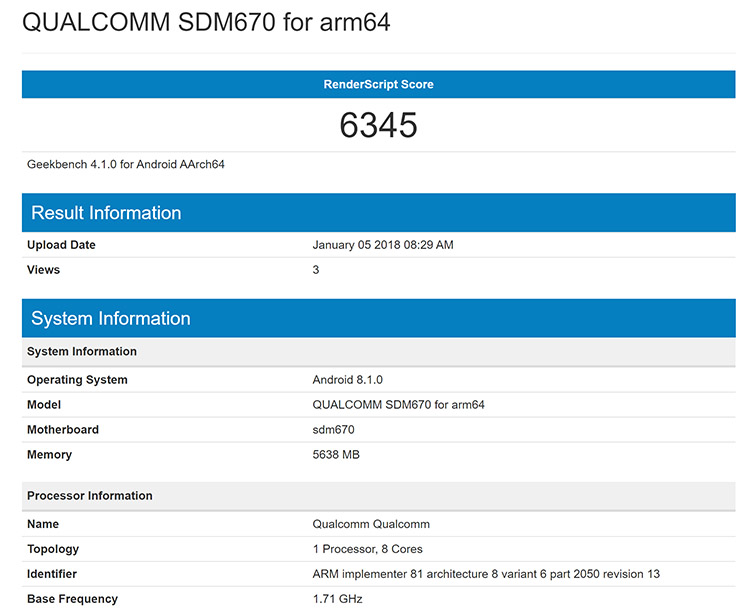Screen dimensions: 750x613
Task: Select the Motherboard value sdm670
Action: point(333,429)
